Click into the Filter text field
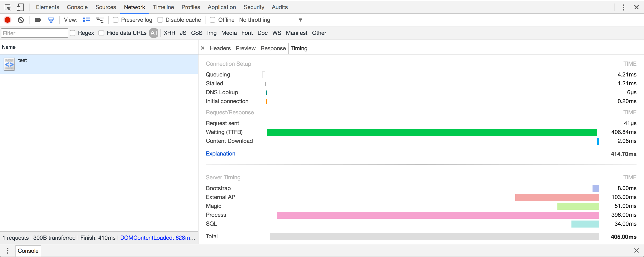Viewport: 644px width, 257px height. (34, 33)
